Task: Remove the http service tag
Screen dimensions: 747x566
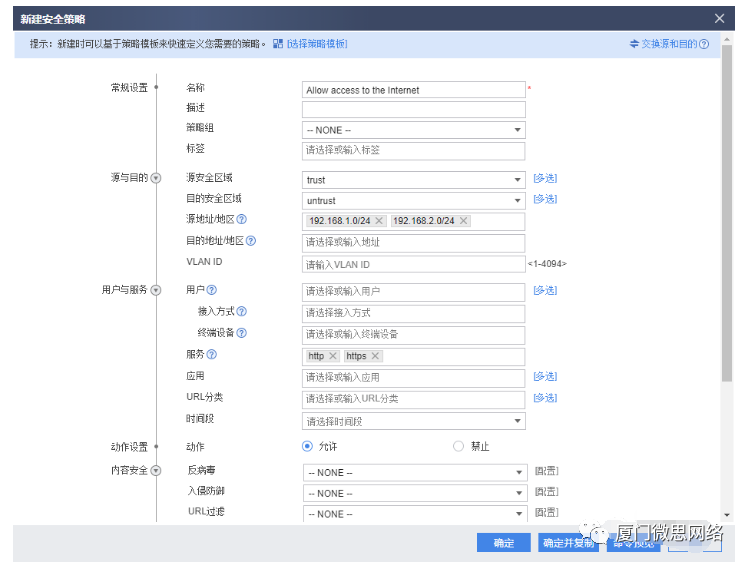Action: pos(333,356)
